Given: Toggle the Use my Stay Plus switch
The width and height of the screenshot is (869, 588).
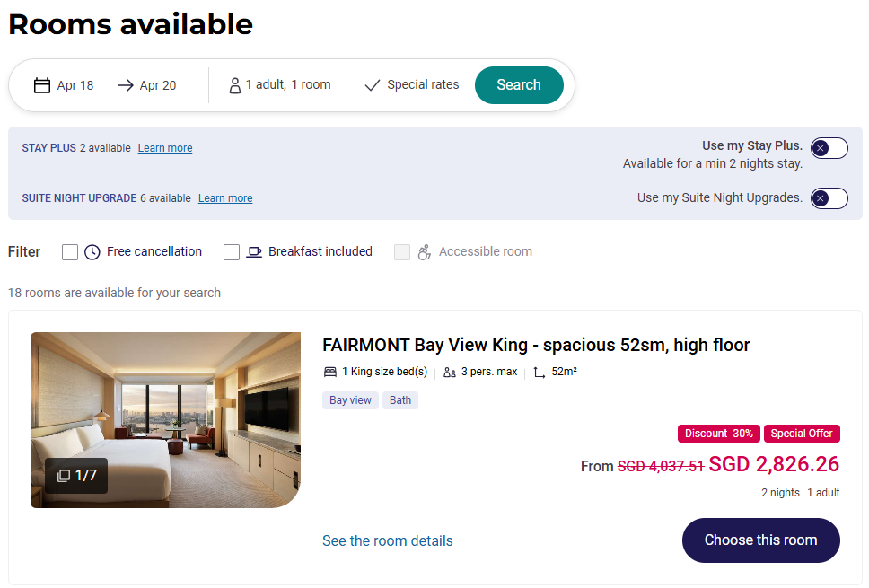Looking at the screenshot, I should (829, 148).
